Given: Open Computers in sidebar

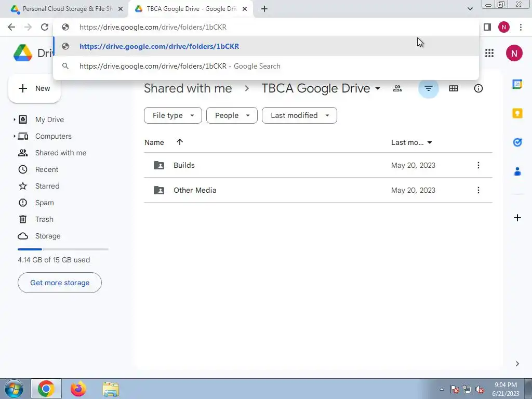Looking at the screenshot, I should [54, 136].
